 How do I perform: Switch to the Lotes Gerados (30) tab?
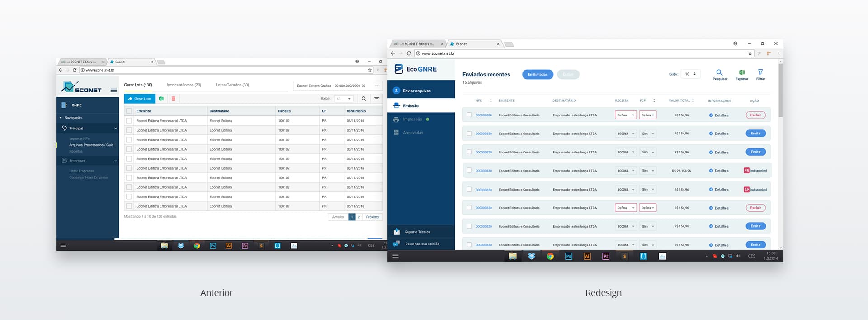[232, 85]
